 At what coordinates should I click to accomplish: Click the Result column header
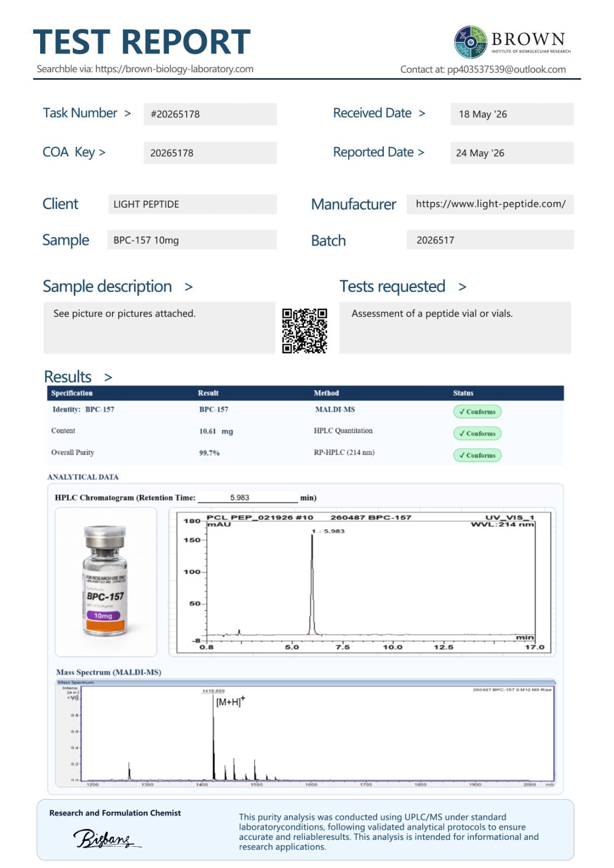(208, 393)
